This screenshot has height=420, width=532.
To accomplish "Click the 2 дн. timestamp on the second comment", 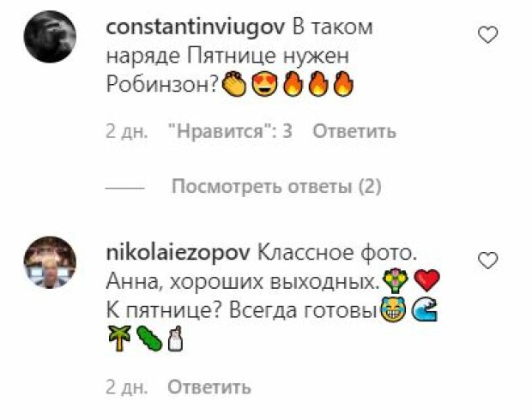I will [126, 387].
